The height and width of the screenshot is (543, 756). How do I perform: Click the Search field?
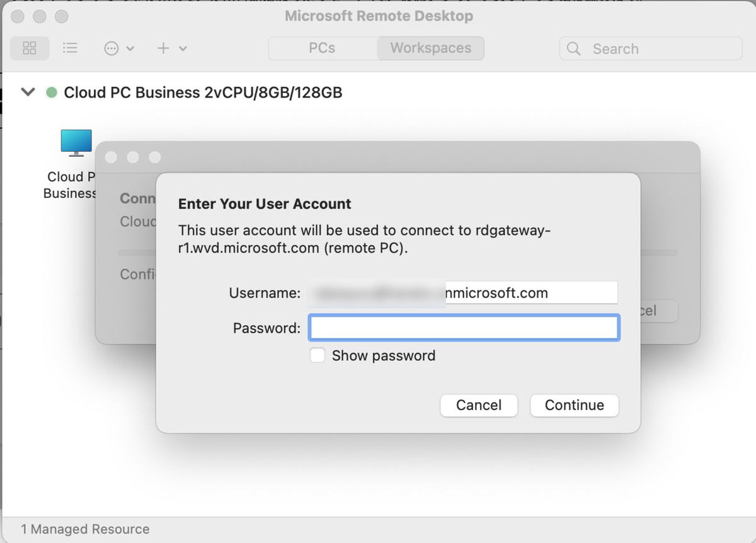coord(651,49)
